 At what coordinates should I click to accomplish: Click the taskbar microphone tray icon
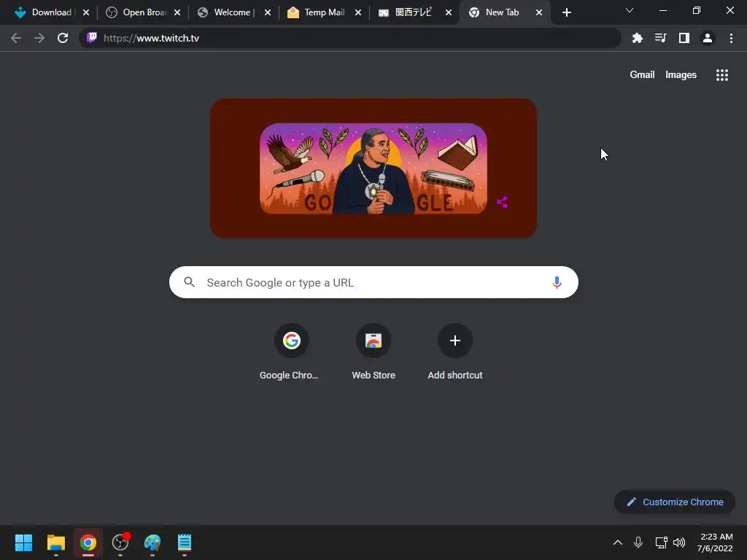(638, 542)
